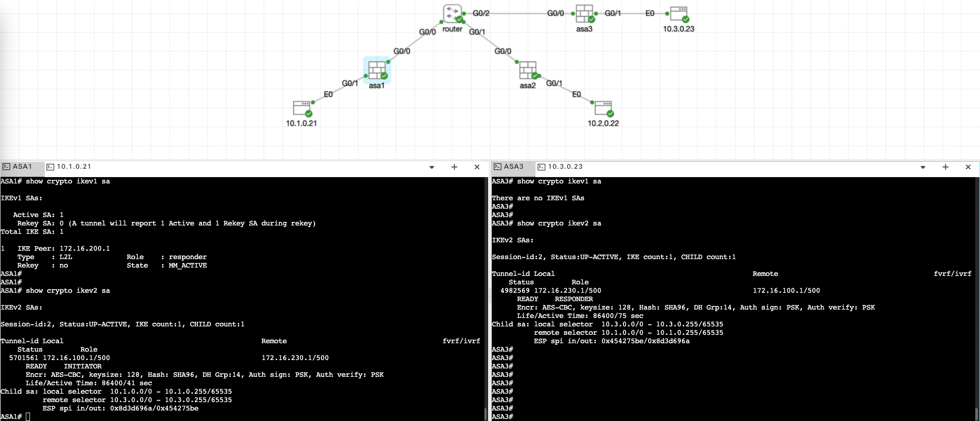This screenshot has width=980, height=421.
Task: Close the left terminal pane
Action: 477,167
